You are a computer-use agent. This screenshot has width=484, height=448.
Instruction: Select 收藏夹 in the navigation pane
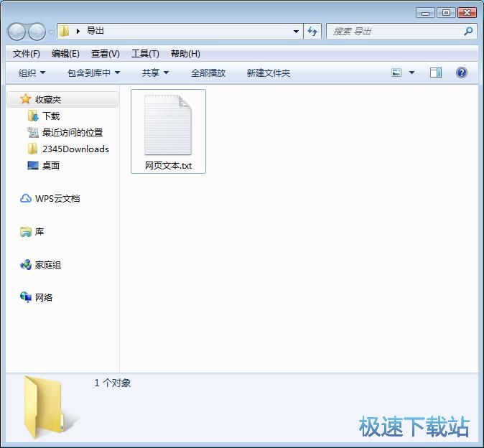(62, 99)
